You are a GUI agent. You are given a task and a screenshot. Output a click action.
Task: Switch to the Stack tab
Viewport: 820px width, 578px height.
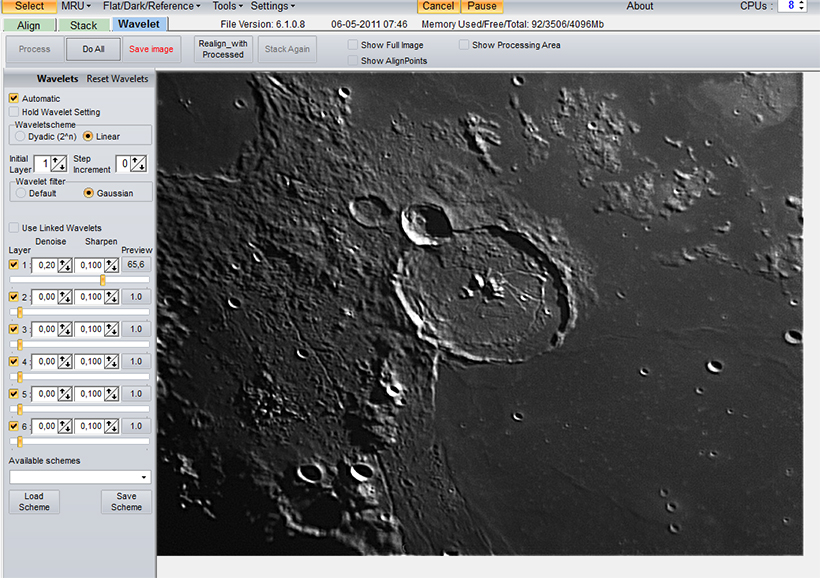pos(84,25)
